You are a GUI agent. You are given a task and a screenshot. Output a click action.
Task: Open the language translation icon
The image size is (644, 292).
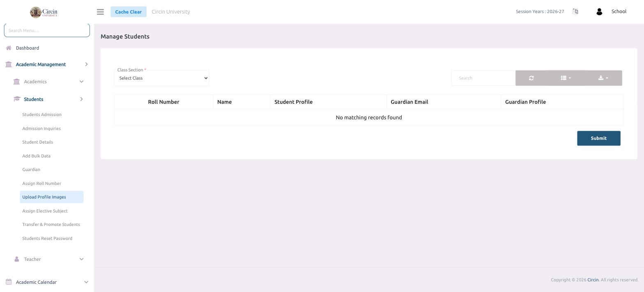(575, 11)
